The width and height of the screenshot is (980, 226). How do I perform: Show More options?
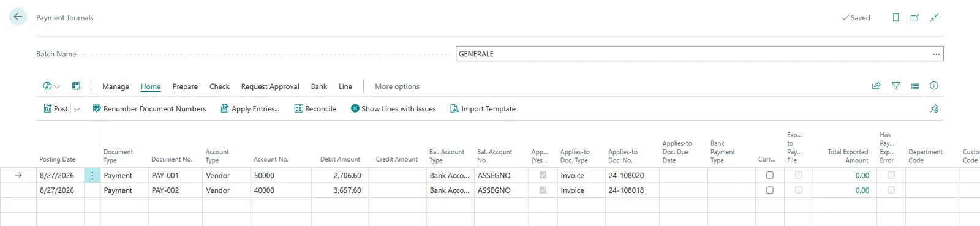pos(397,86)
